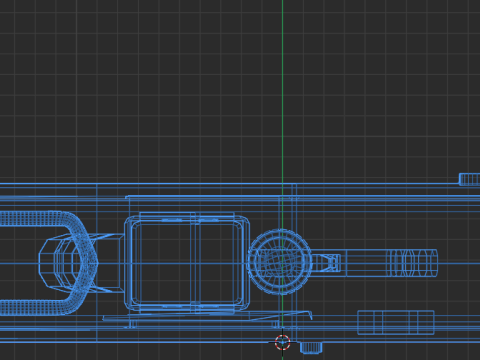
Task: Select the rectangular block at lower right
Action: 396,322
